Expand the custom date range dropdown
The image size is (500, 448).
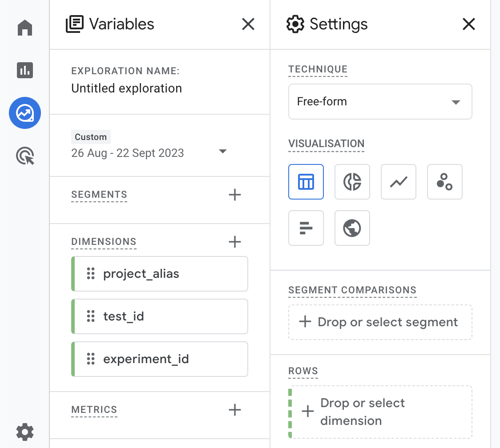point(223,152)
